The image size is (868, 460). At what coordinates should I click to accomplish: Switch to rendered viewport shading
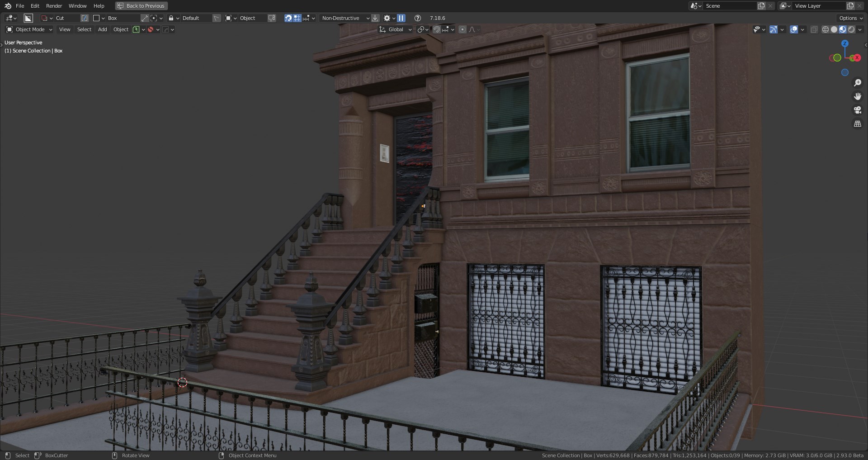pyautogui.click(x=851, y=29)
